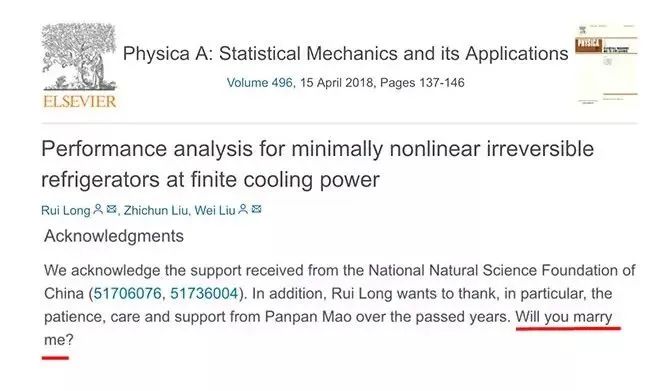
Task: Open the Volume 496 link
Action: tap(259, 82)
